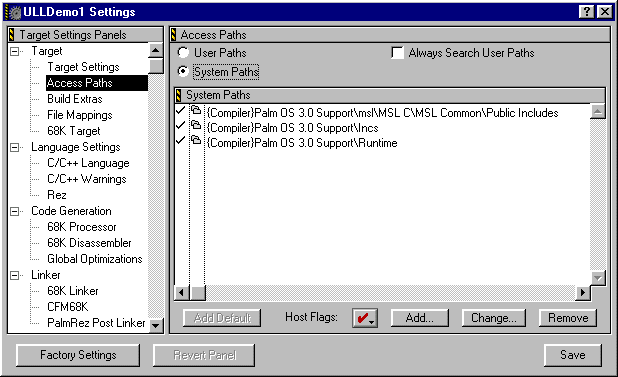This screenshot has height=377, width=618.
Task: Click the Remove button
Action: pyautogui.click(x=568, y=318)
